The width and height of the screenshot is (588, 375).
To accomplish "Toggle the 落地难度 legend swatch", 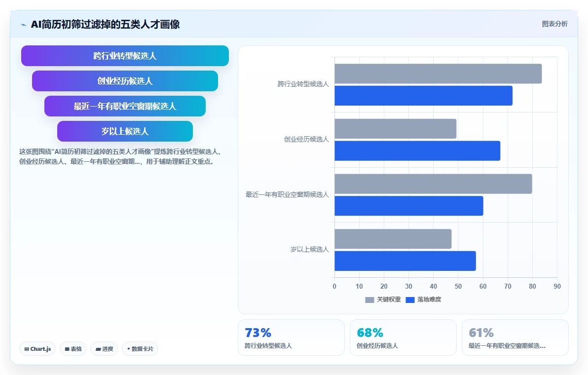I will point(410,300).
